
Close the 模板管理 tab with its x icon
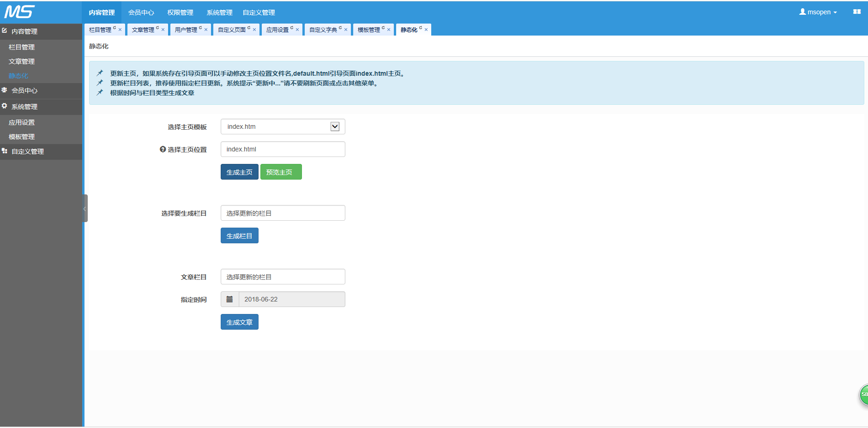coord(389,30)
